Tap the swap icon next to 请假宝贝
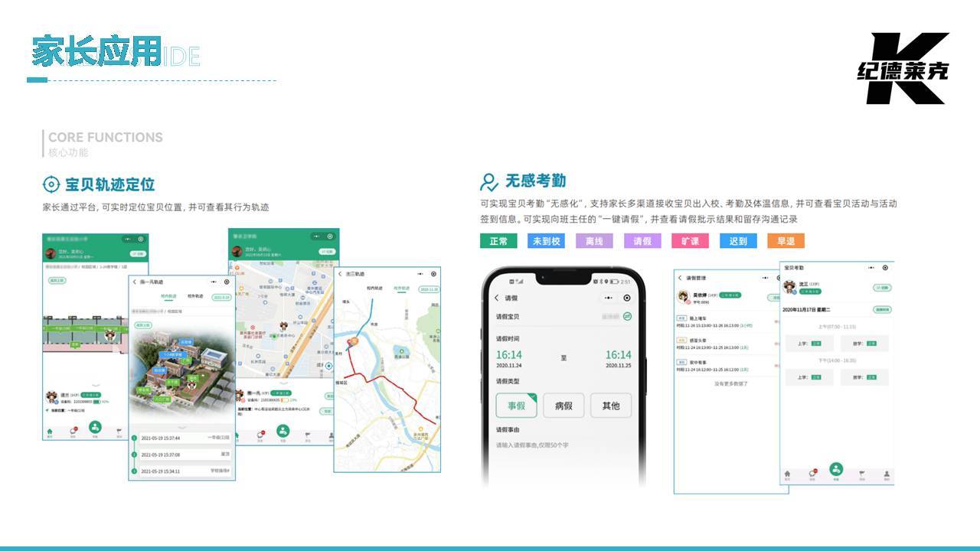The width and height of the screenshot is (980, 551). pos(629,315)
